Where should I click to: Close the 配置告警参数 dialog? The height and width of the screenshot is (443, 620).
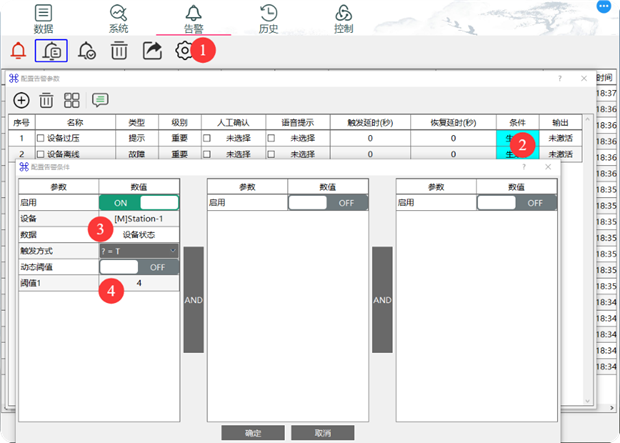pos(584,78)
